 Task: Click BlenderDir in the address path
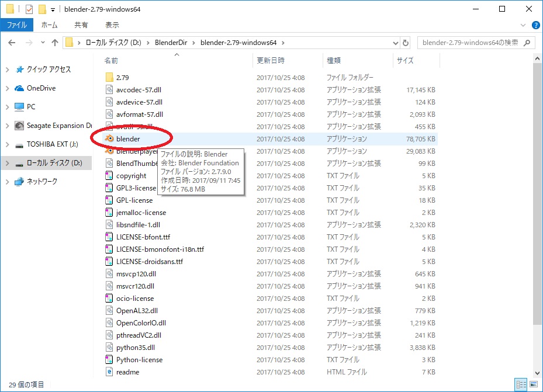coord(171,43)
